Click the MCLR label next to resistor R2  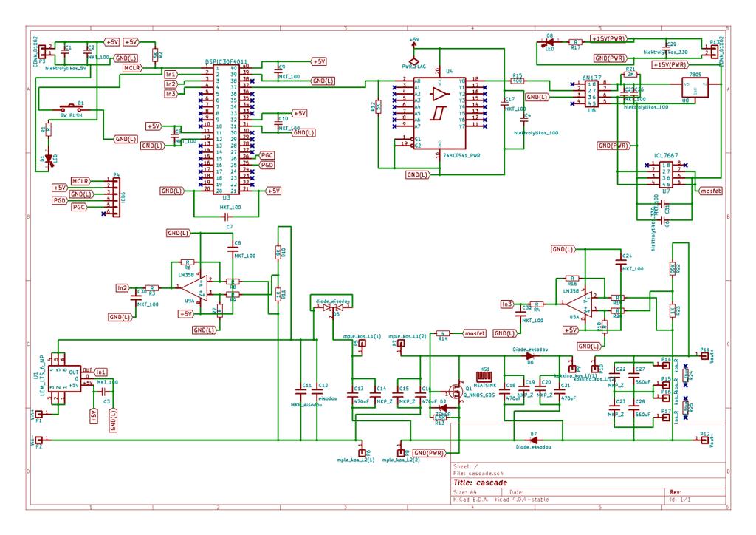133,68
